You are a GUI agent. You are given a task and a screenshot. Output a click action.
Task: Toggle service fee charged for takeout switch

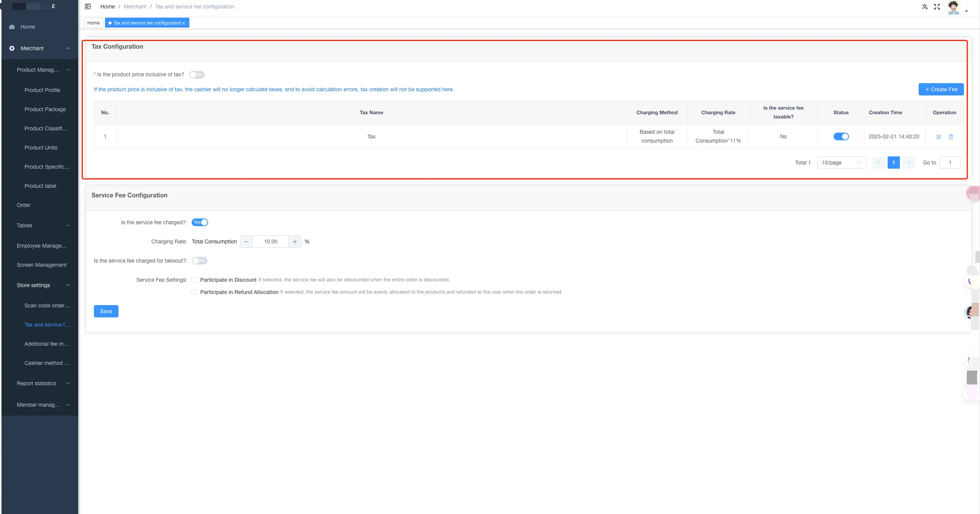tap(200, 261)
